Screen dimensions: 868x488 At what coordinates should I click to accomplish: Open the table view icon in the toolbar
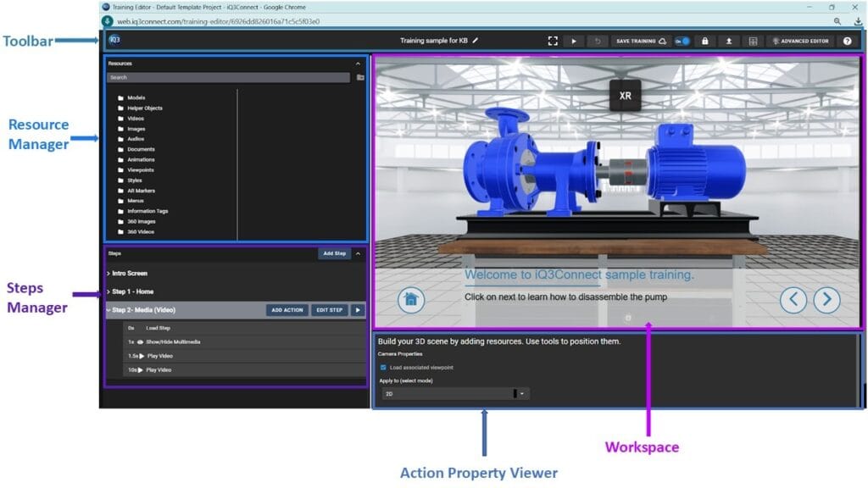[752, 41]
